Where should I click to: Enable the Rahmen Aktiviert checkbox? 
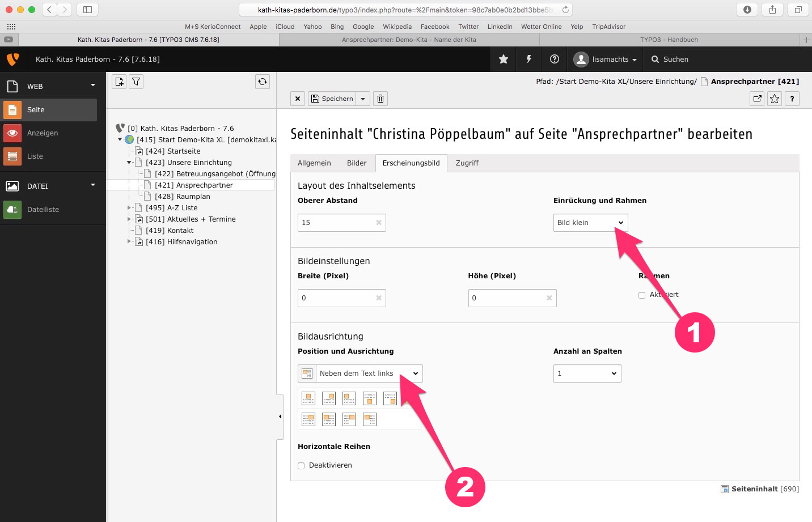642,295
